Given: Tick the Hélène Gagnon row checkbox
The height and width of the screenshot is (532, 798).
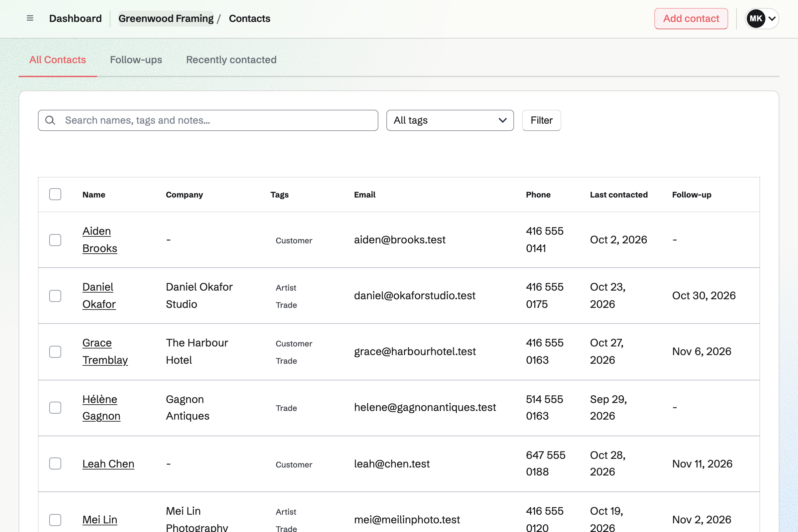Looking at the screenshot, I should tap(55, 408).
